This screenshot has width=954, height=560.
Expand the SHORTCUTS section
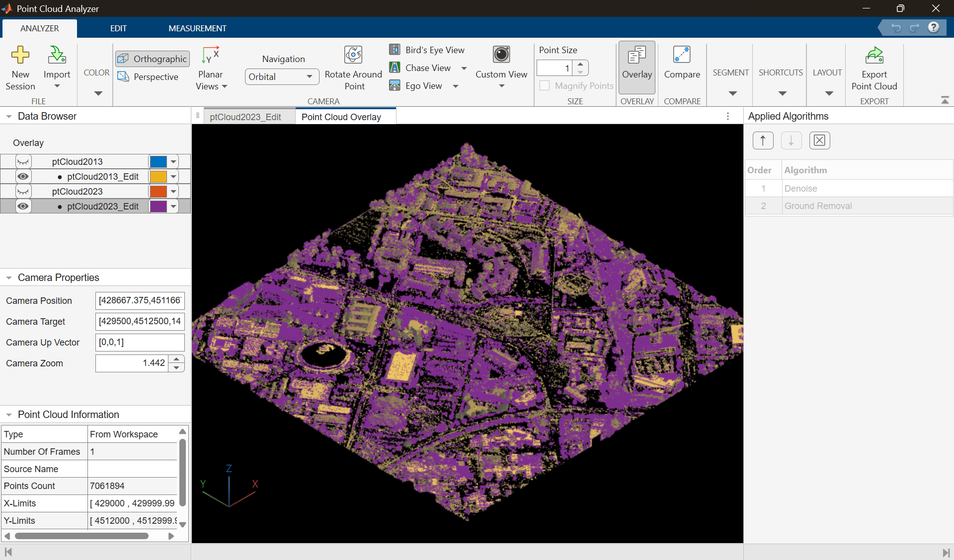pos(782,93)
